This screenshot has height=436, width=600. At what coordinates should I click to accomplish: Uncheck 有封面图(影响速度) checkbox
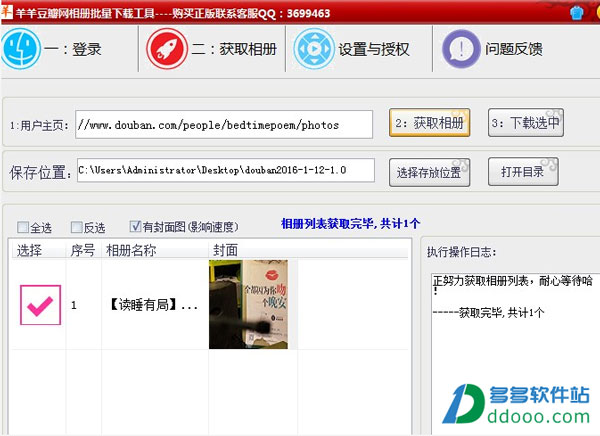coord(135,226)
